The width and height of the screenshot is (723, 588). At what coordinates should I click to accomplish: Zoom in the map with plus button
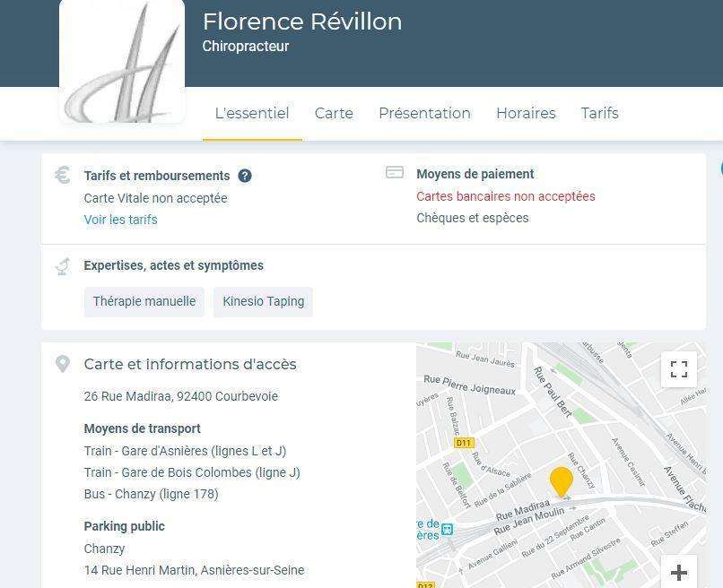click(x=679, y=573)
